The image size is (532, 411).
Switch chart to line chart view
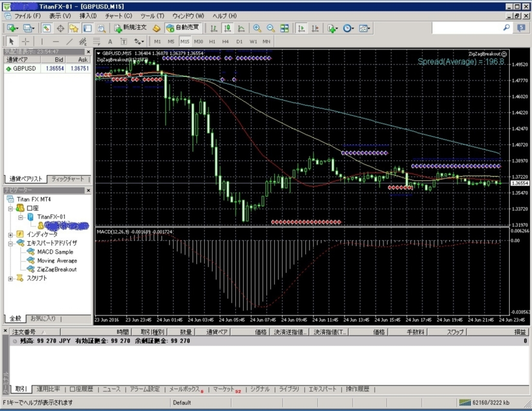241,28
